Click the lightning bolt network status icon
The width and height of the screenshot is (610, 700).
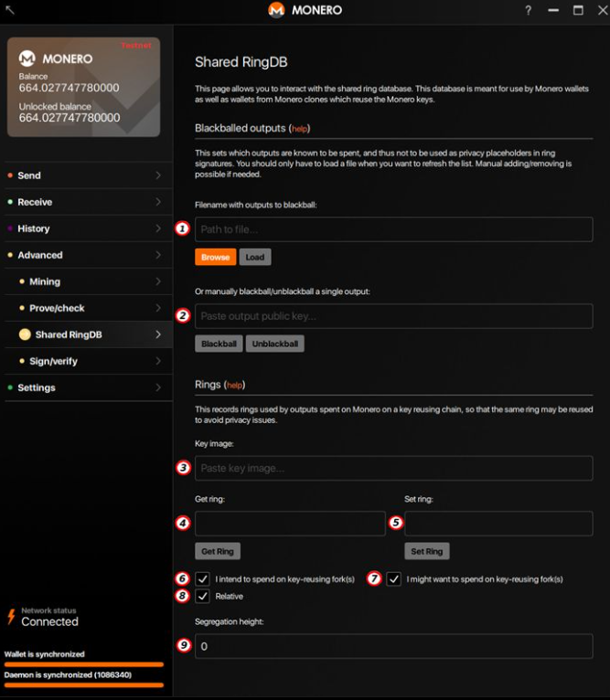point(11,617)
